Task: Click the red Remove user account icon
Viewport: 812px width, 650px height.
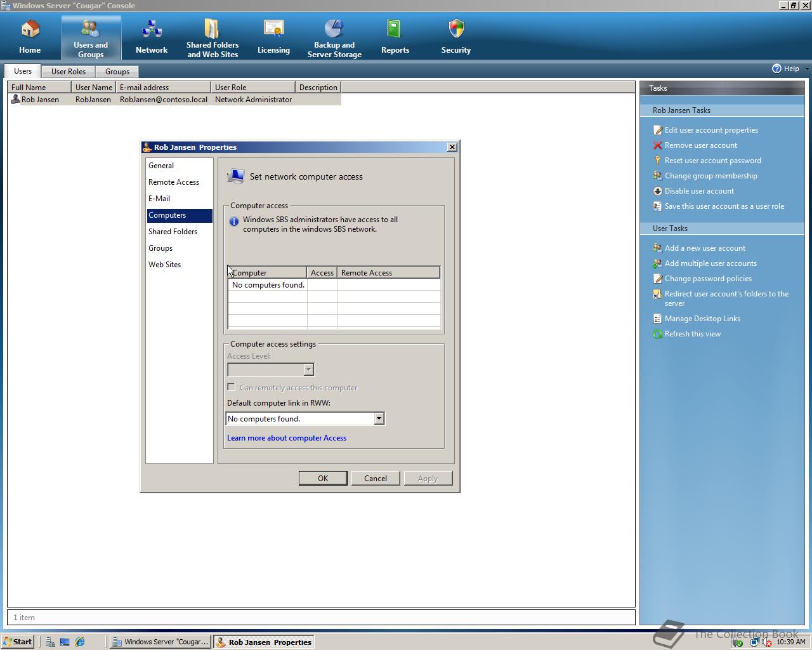Action: pyautogui.click(x=658, y=145)
